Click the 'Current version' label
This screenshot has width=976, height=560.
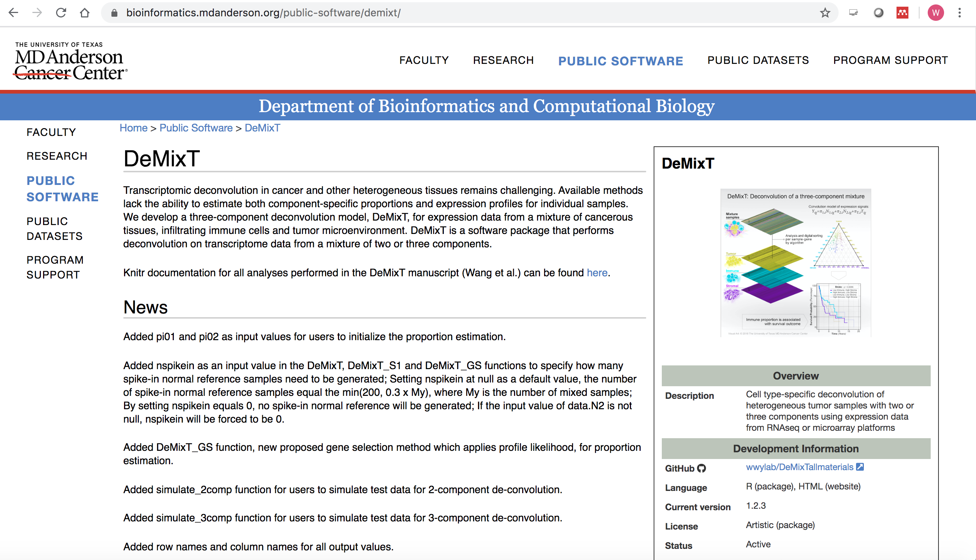pyautogui.click(x=697, y=507)
